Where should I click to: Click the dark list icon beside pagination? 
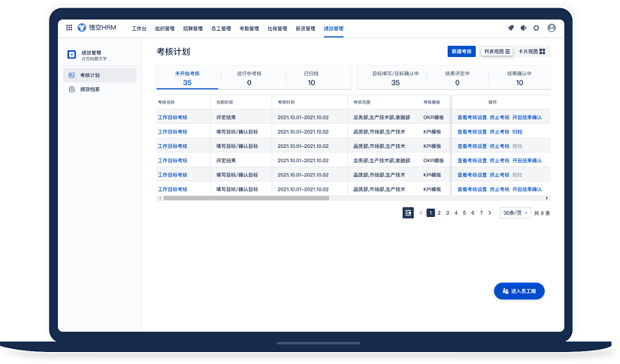(x=408, y=212)
